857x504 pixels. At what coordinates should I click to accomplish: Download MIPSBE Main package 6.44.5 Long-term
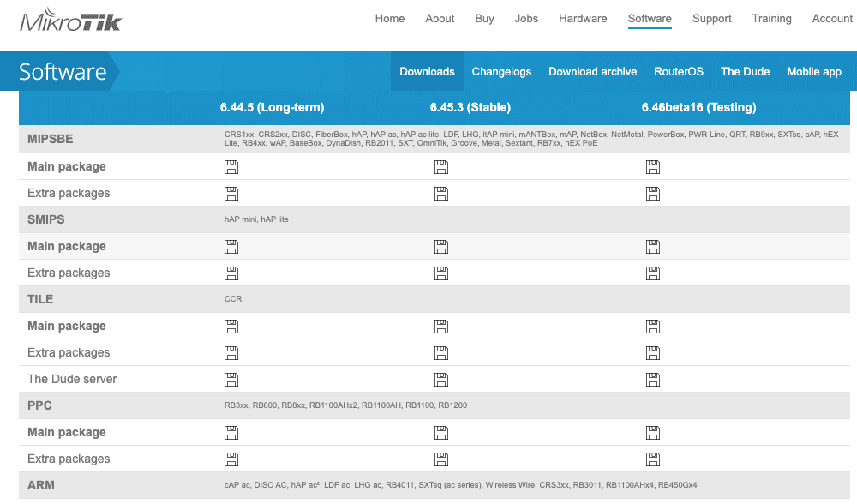pos(231,167)
